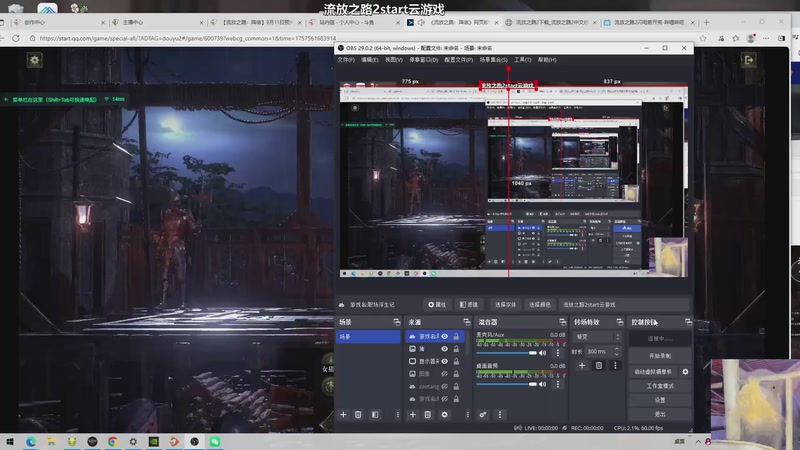Step the 300 ms duration spinner
Image resolution: width=800 pixels, height=450 pixels.
(x=616, y=352)
